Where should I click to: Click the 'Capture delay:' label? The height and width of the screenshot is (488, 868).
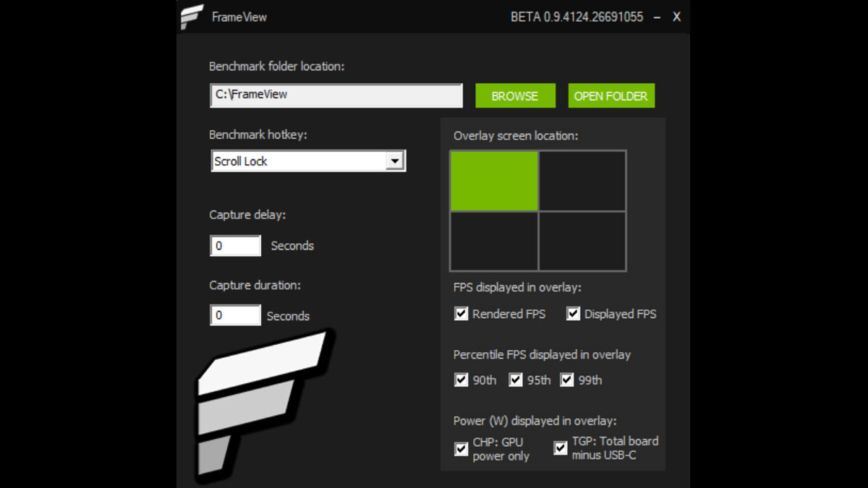click(247, 215)
